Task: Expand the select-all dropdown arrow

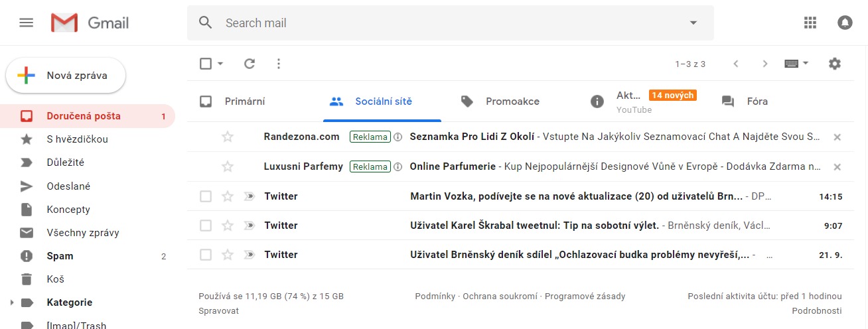Action: point(220,64)
